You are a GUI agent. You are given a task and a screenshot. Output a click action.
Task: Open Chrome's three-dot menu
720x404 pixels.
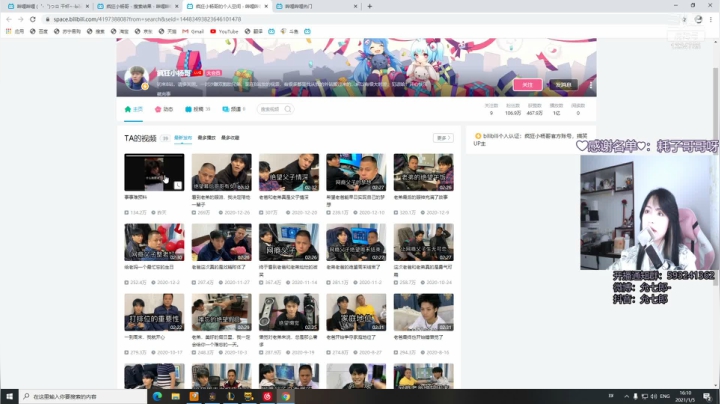tap(711, 19)
